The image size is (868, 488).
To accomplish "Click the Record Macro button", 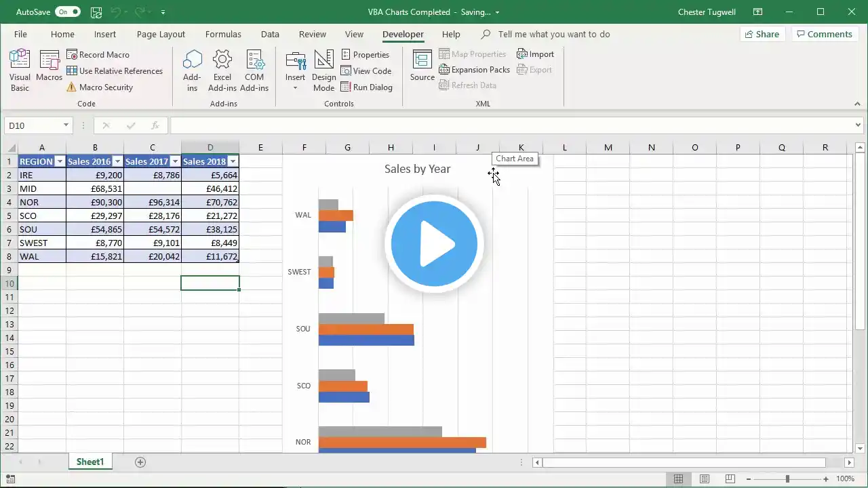I will [x=98, y=55].
